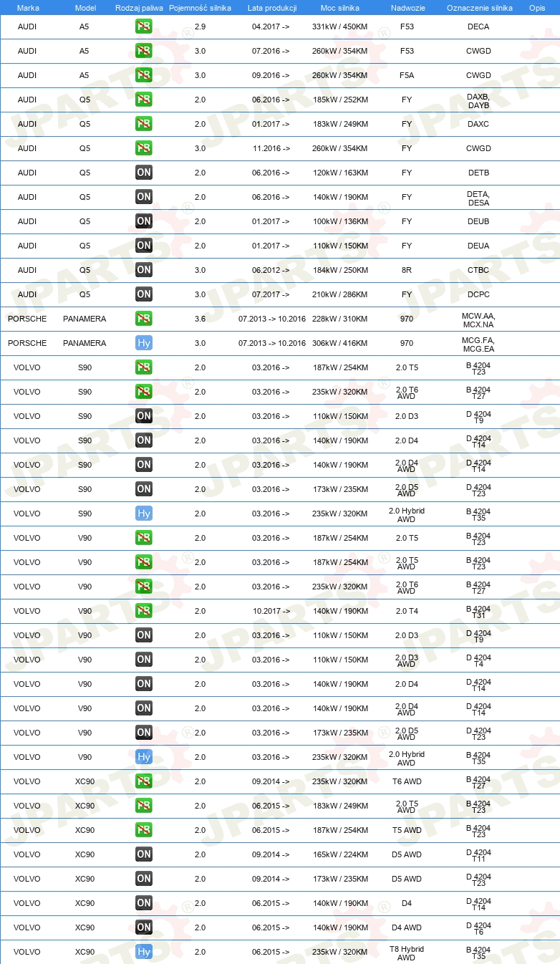Click the Hy hybrid icon for Volvo V90

(144, 757)
